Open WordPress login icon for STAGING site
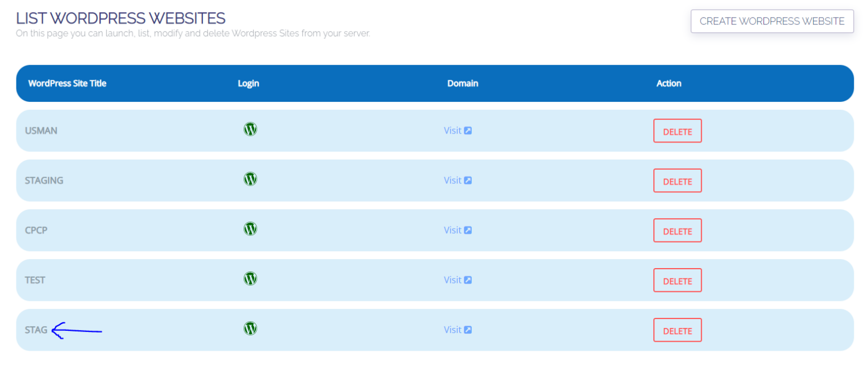Viewport: 868px width, 375px height. pos(250,179)
